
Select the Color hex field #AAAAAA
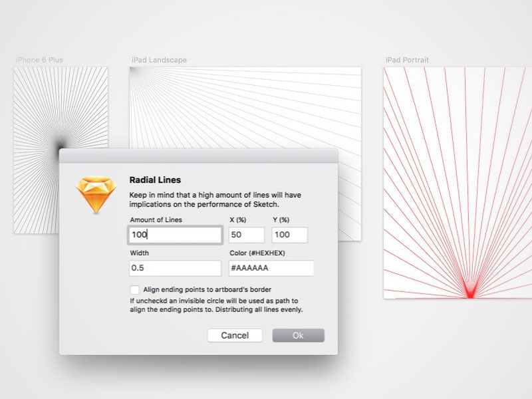point(271,268)
